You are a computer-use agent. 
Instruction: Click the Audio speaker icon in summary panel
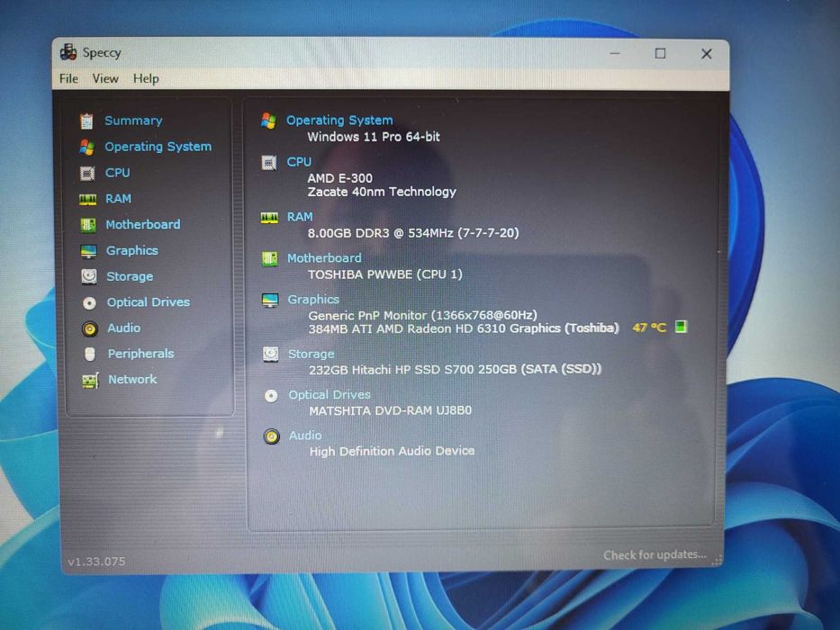(x=272, y=436)
